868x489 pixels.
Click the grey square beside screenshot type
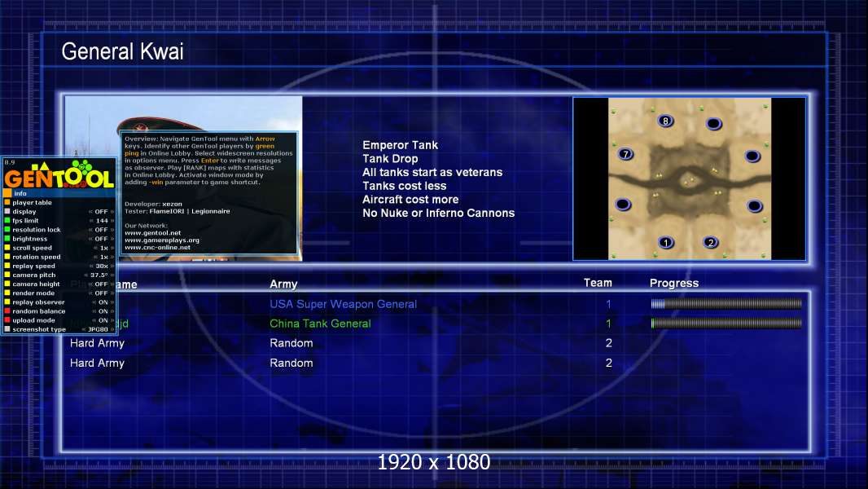click(7, 329)
